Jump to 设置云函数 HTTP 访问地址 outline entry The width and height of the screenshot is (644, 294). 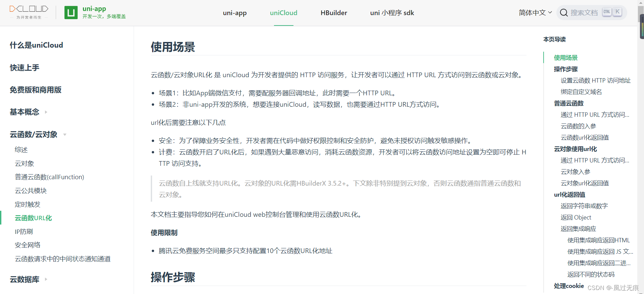pos(596,81)
